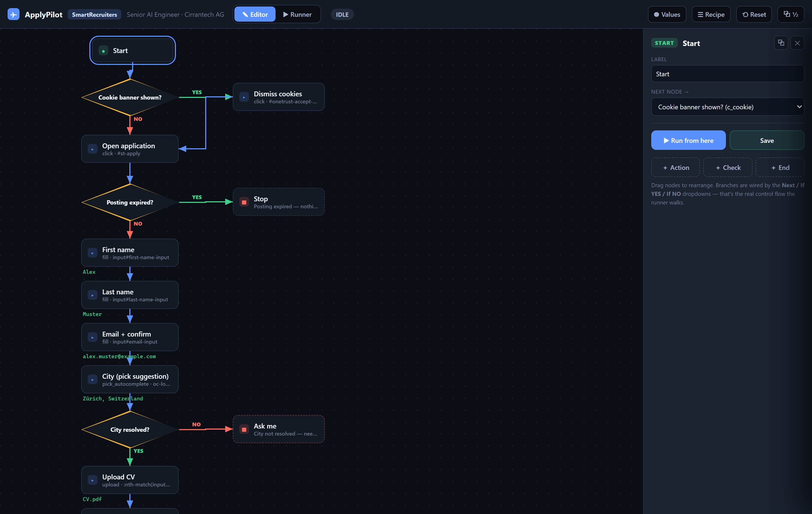Click the play icon in Dismiss cookies node
Viewport: 812px width, 514px height.
click(x=244, y=97)
